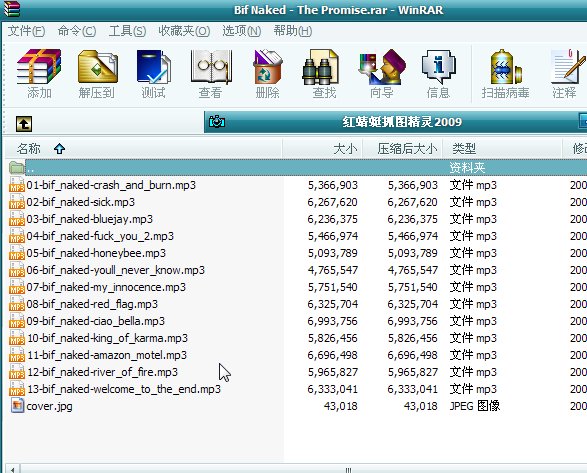Open the Commands (命令) menu
The height and width of the screenshot is (473, 587).
(x=77, y=31)
